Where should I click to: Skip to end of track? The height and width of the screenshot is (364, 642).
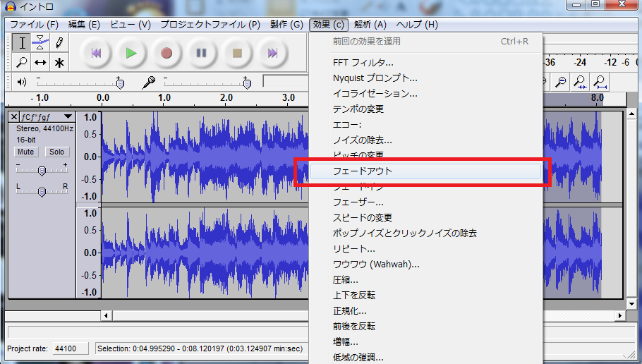272,53
